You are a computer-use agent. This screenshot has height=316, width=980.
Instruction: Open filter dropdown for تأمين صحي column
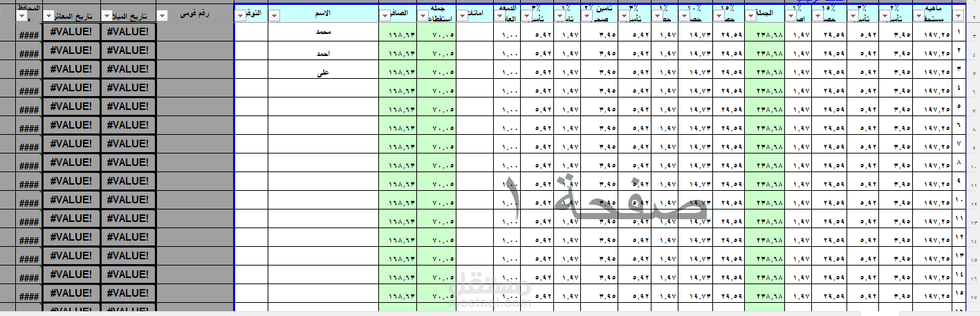coord(586,16)
